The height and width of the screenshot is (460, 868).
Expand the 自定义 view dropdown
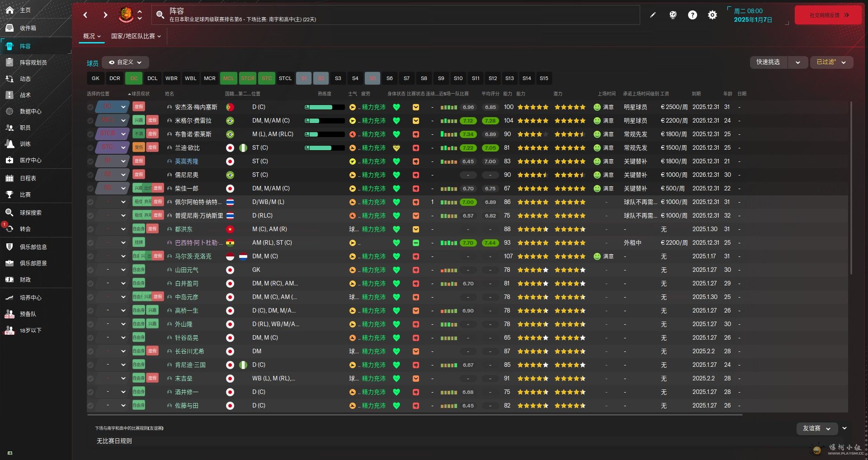tap(125, 62)
